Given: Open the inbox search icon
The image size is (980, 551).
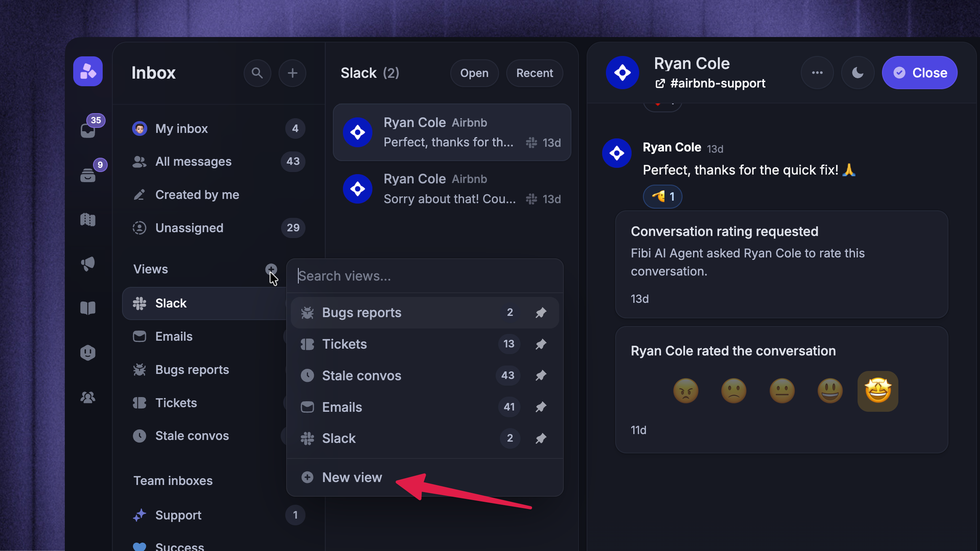Looking at the screenshot, I should point(257,73).
